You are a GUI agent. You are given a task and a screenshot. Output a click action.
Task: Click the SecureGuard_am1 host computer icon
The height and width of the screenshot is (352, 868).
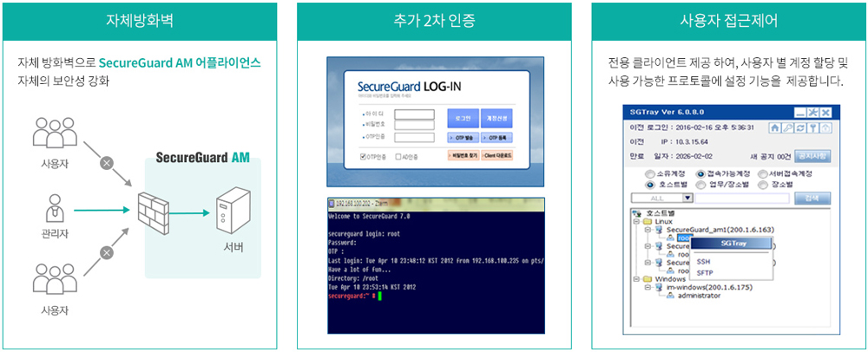click(x=659, y=229)
